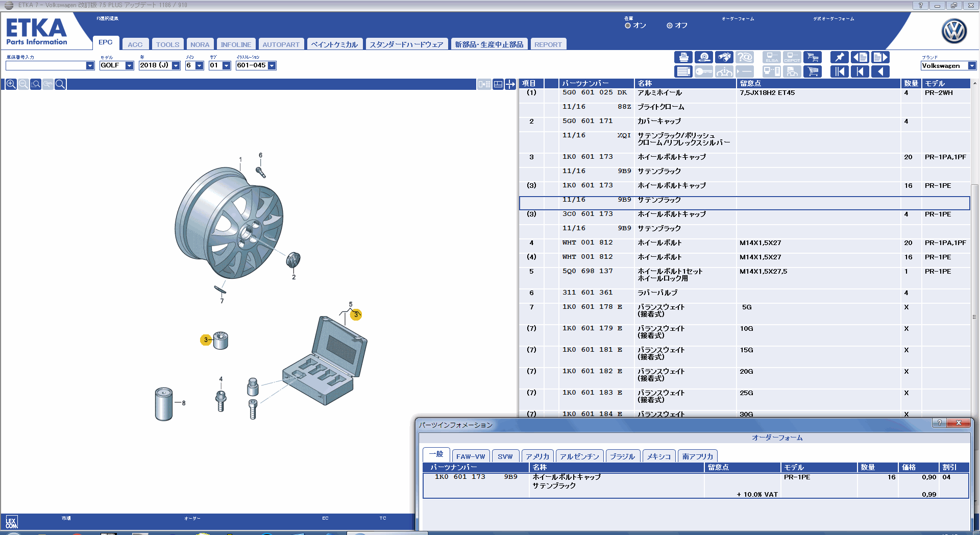Click the DEPOT toolbar icon
The height and width of the screenshot is (535, 980).
(x=792, y=57)
